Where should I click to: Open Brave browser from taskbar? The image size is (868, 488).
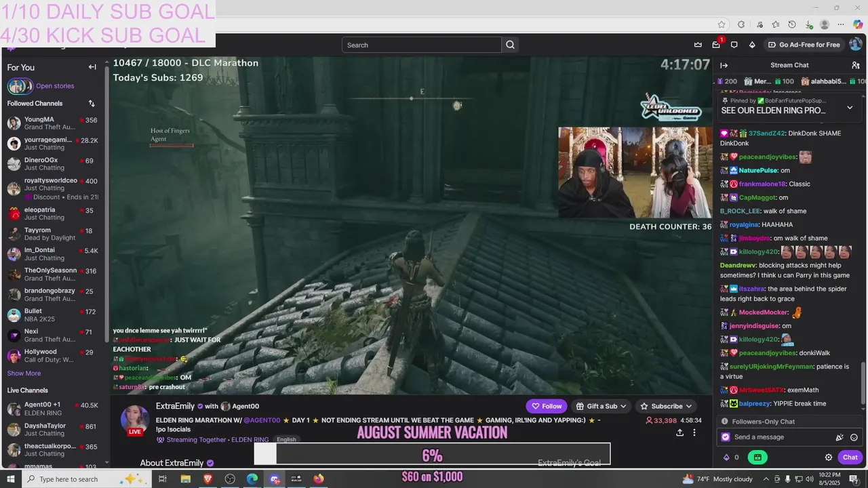(x=208, y=479)
